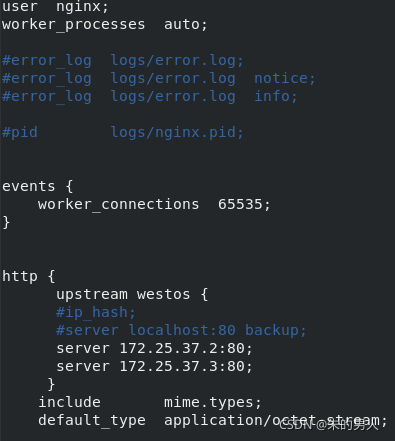Click the closing brace of events block
The height and width of the screenshot is (441, 395).
pos(6,222)
